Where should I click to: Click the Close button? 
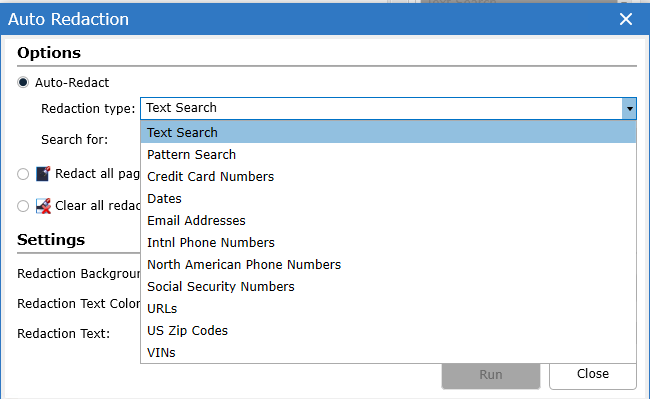tap(593, 374)
